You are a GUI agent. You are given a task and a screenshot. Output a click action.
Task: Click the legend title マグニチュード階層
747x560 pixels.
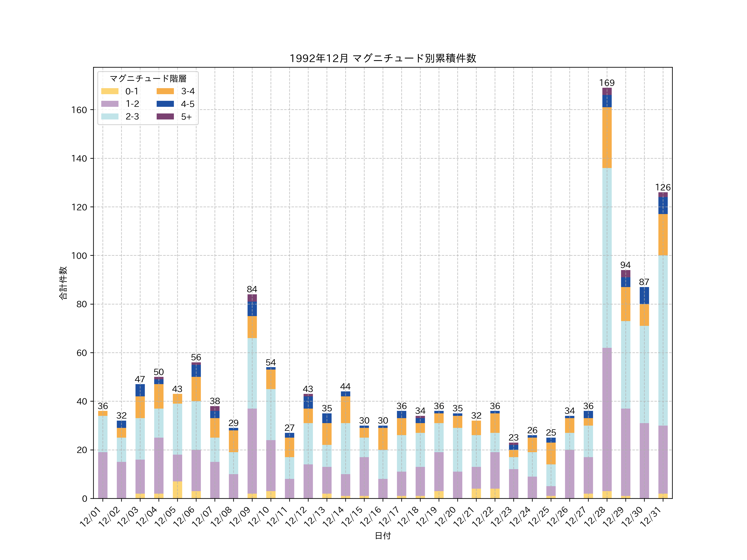coord(148,79)
